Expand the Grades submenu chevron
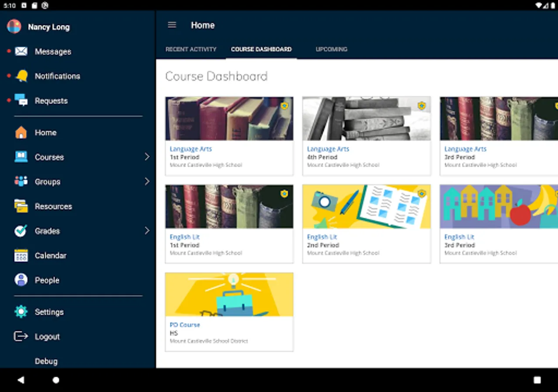This screenshot has width=558, height=392. [x=147, y=231]
